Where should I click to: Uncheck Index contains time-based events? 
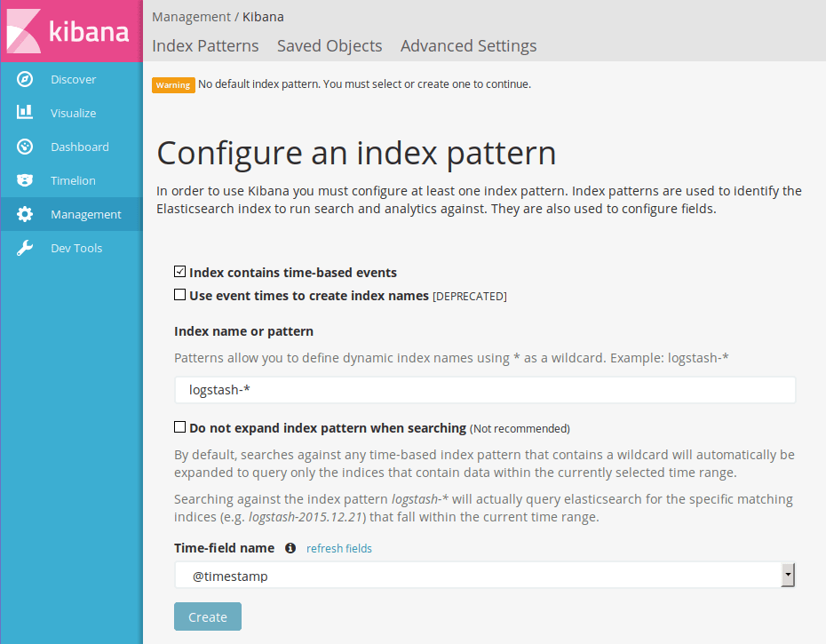[x=179, y=272]
